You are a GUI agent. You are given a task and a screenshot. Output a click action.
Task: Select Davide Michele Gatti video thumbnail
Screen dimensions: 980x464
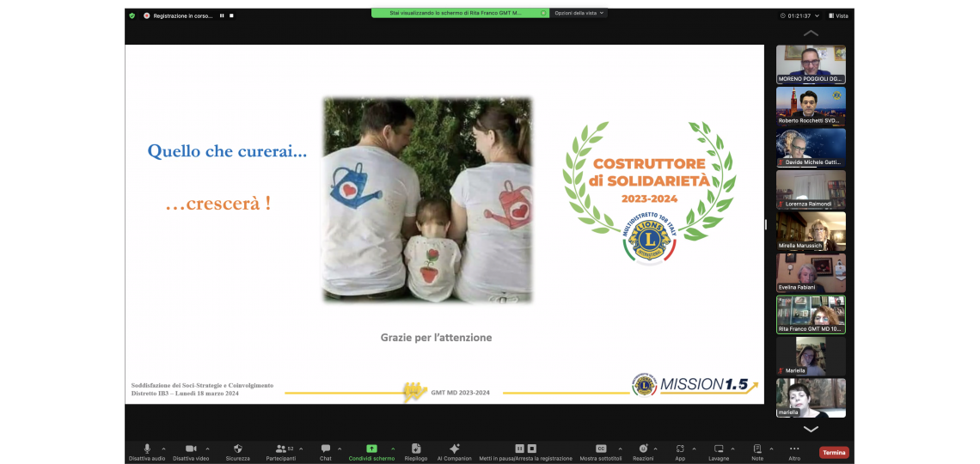point(811,148)
